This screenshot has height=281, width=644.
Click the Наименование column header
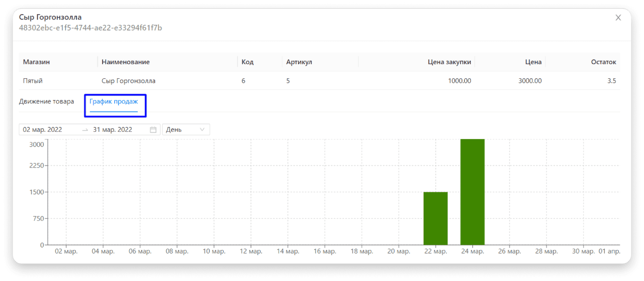click(x=126, y=62)
